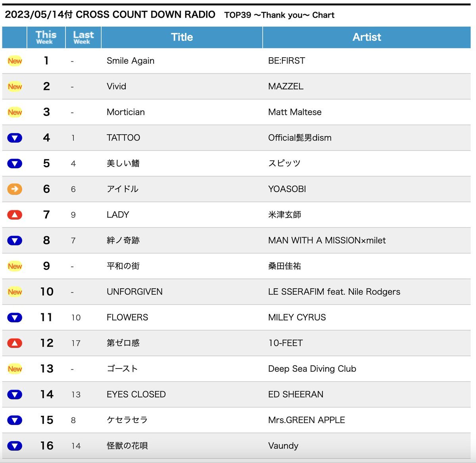Click the artist MAN WITH A MISSION×milet

327,241
